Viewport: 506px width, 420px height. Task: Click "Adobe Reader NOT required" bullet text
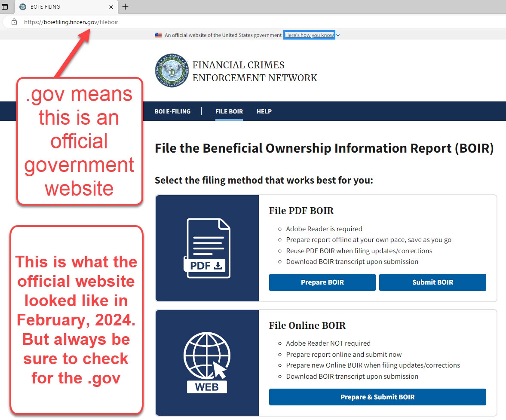click(x=328, y=343)
